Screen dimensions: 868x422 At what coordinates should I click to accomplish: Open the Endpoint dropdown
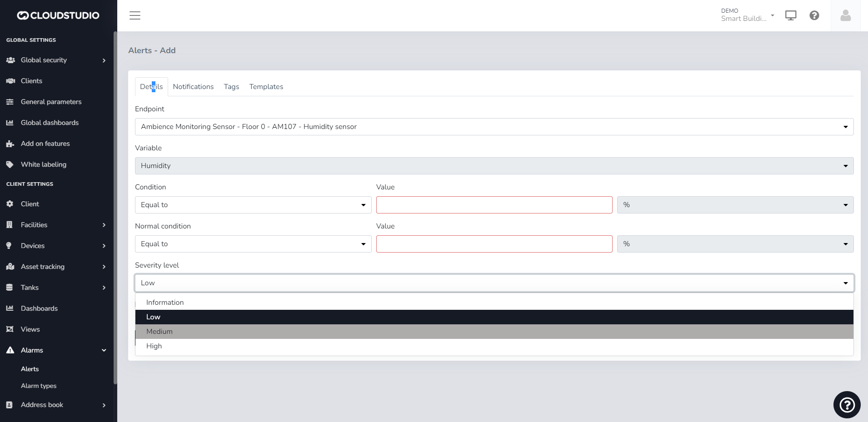click(494, 127)
